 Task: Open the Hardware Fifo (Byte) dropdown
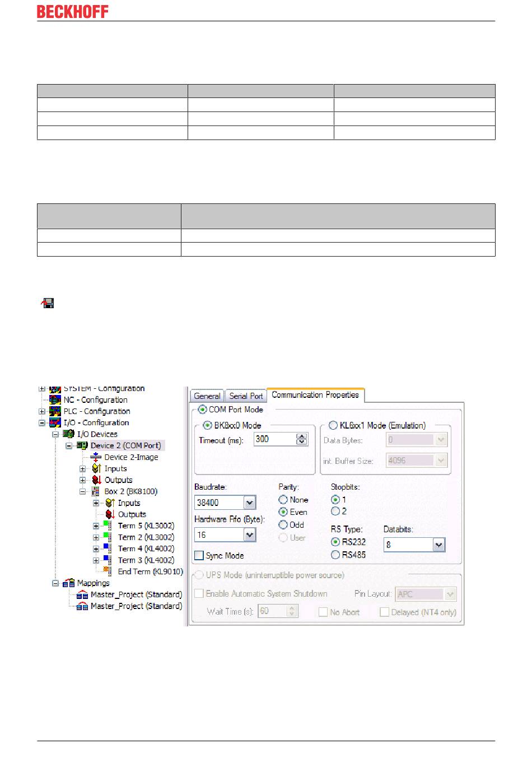(x=250, y=535)
